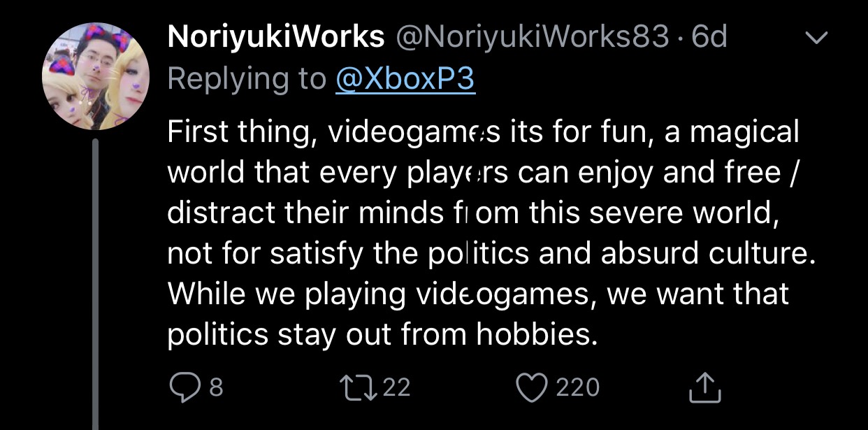Click the NoriyukiWorks display name
This screenshot has height=430, width=868.
point(276,37)
